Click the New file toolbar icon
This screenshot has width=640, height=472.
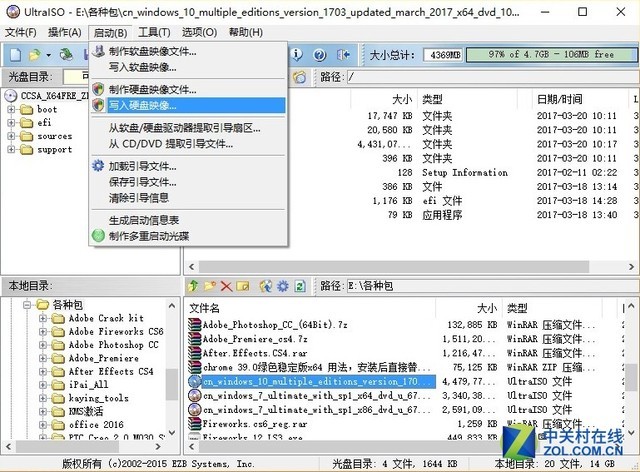point(16,54)
